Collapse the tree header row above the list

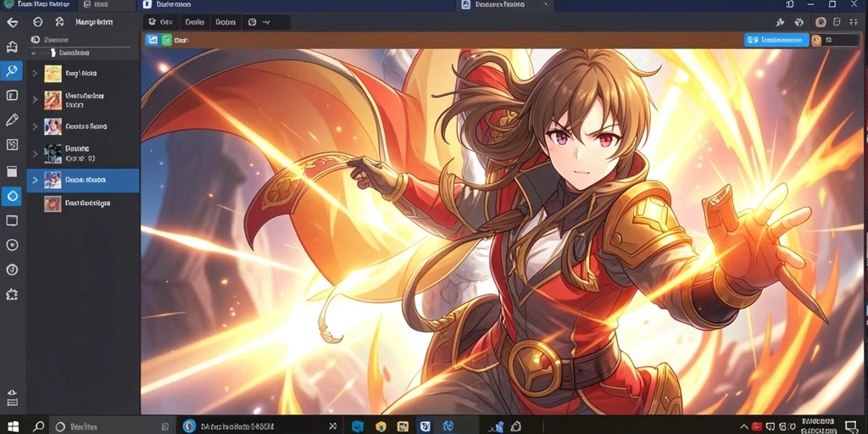33,53
